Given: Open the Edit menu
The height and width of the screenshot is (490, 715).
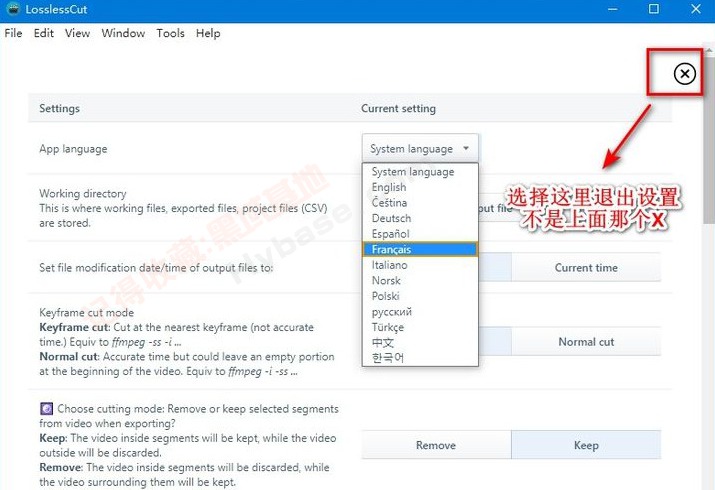Looking at the screenshot, I should (x=44, y=33).
